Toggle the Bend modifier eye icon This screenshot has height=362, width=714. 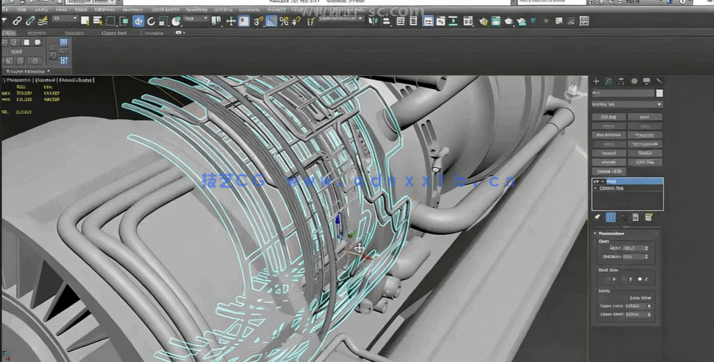[596, 181]
